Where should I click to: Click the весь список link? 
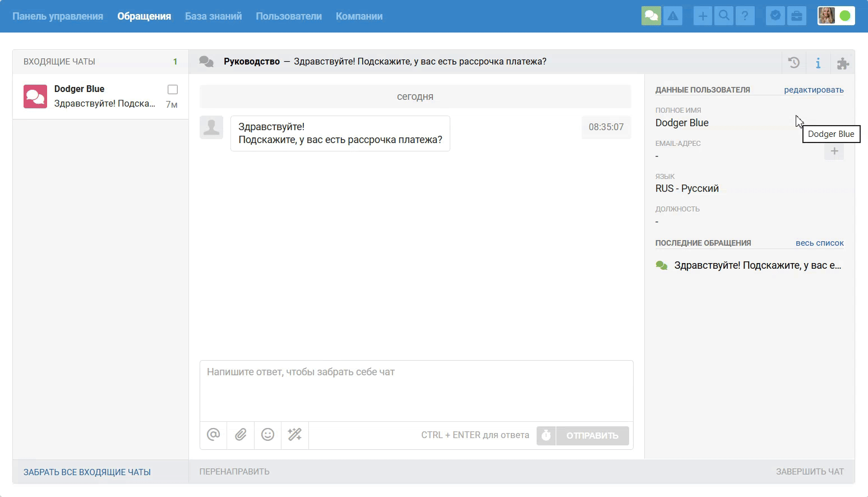pos(820,243)
